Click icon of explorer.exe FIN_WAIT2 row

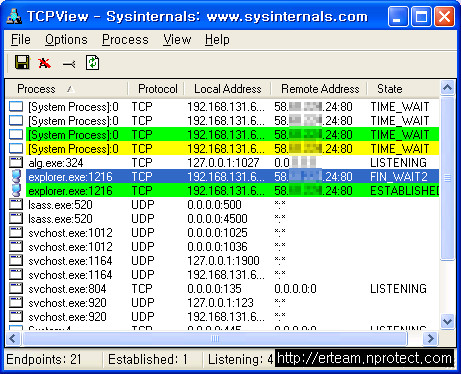tap(16, 176)
